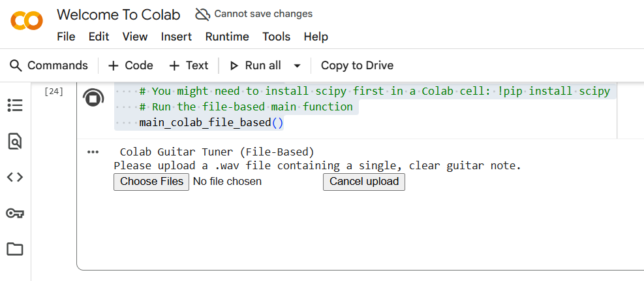Open the Commands search palette
The width and height of the screenshot is (644, 281).
click(x=49, y=65)
